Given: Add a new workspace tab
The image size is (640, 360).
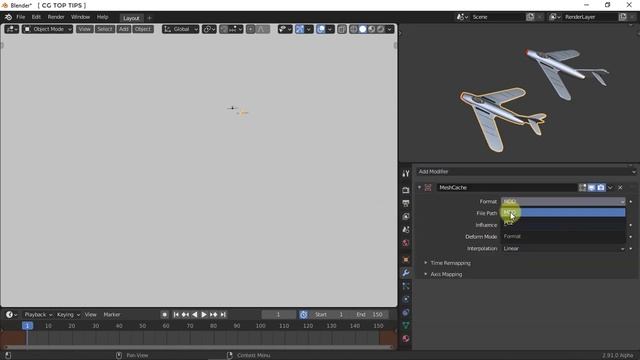Looking at the screenshot, I should [x=149, y=18].
